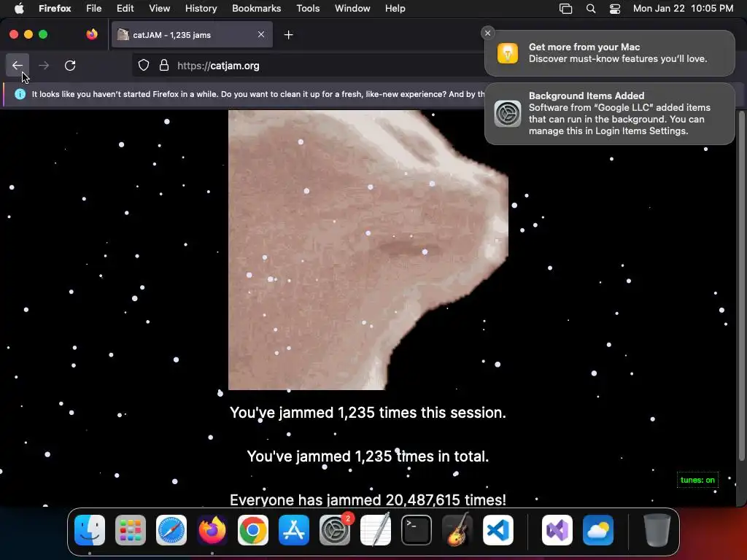Viewport: 747px width, 560px height.
Task: Open the Apple menu
Action: tap(19, 8)
